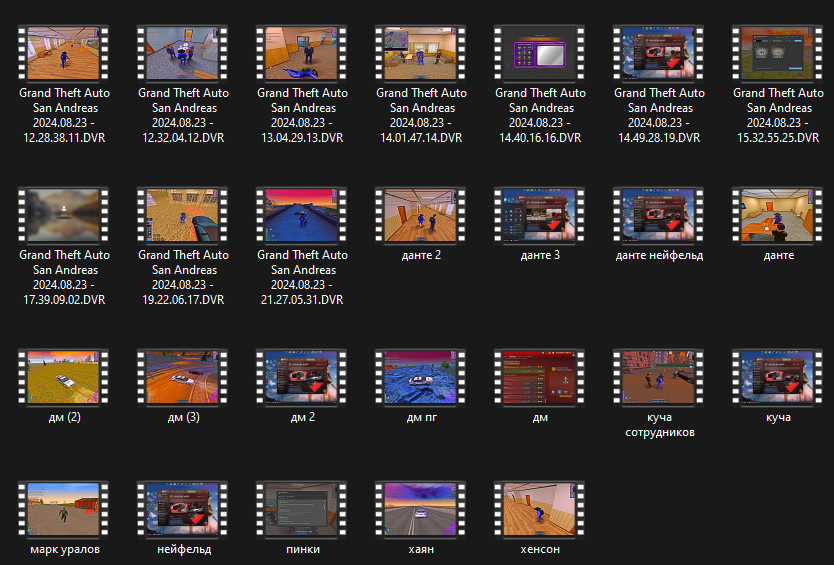Select video thumbnail dated 17.39.09.02.DVR

[63, 215]
